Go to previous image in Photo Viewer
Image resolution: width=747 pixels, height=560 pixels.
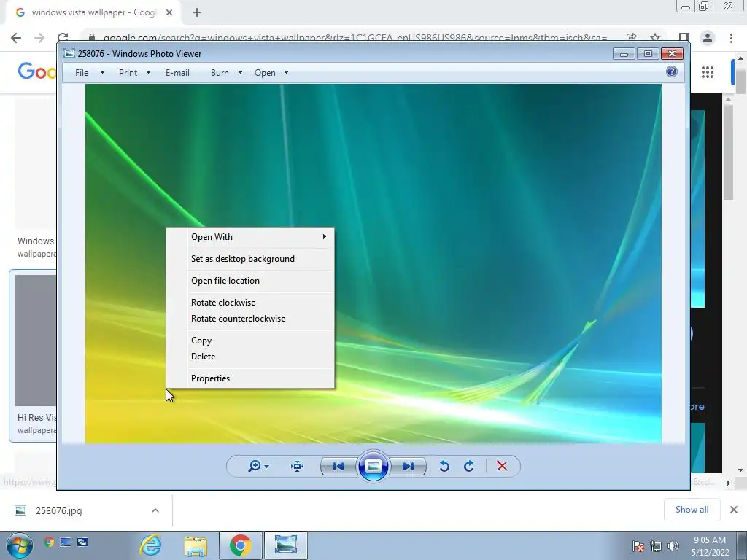[338, 466]
